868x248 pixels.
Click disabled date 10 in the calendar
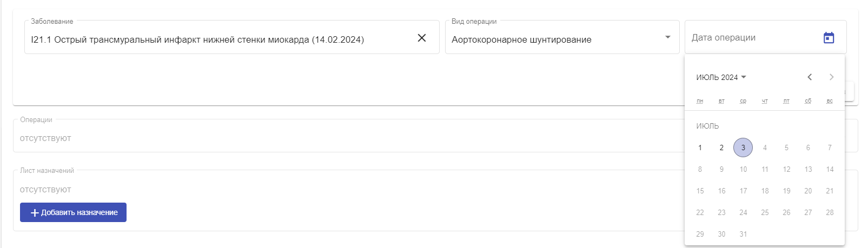pyautogui.click(x=743, y=169)
